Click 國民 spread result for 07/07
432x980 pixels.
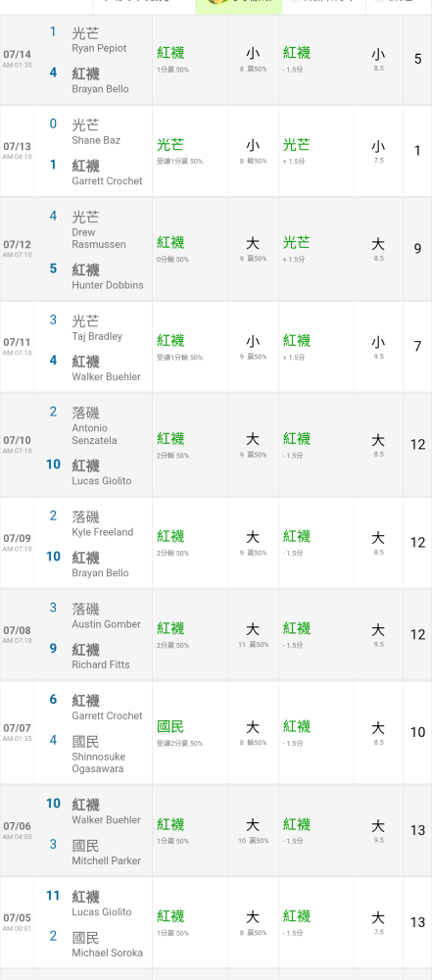click(170, 727)
